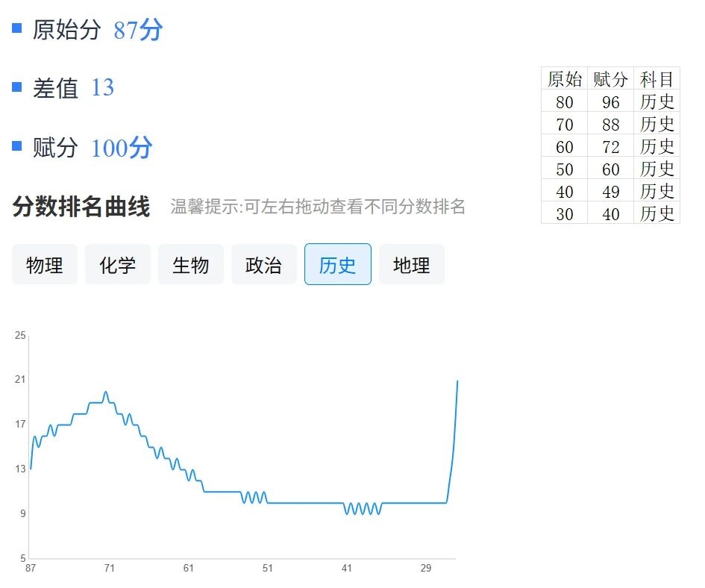The width and height of the screenshot is (705, 588).
Task: Select the table cell showing 96
Action: coord(610,102)
